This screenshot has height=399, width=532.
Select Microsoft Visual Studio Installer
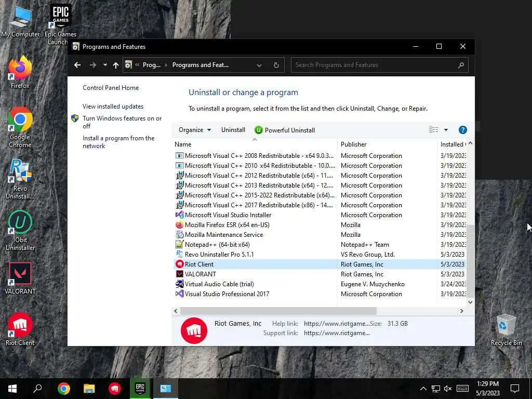pyautogui.click(x=320, y=215)
